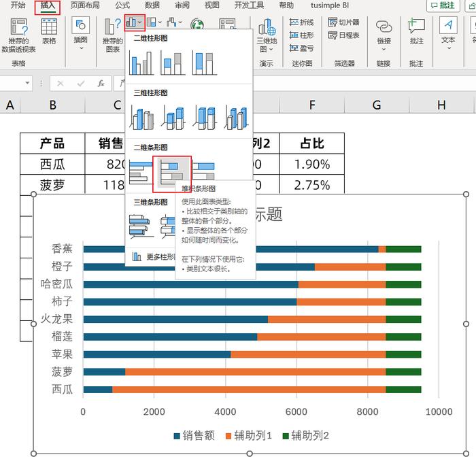Image resolution: width=476 pixels, height=459 pixels.
Task: Click the fx insert function button
Action: tap(101, 83)
